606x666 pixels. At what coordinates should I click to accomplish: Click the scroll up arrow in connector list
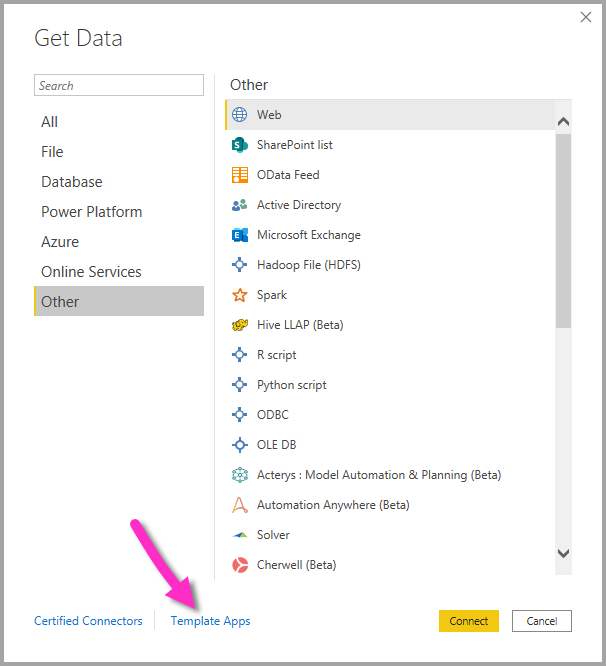point(563,122)
